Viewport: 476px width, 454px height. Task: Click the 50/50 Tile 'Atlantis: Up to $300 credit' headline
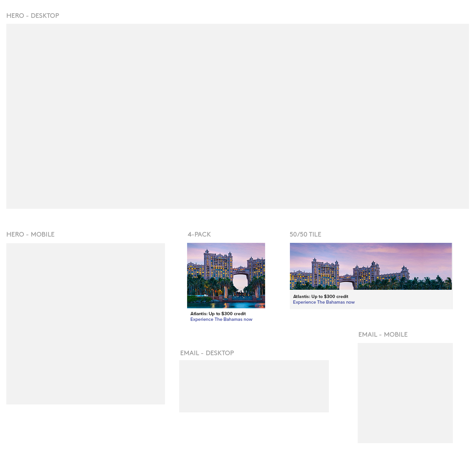click(321, 296)
